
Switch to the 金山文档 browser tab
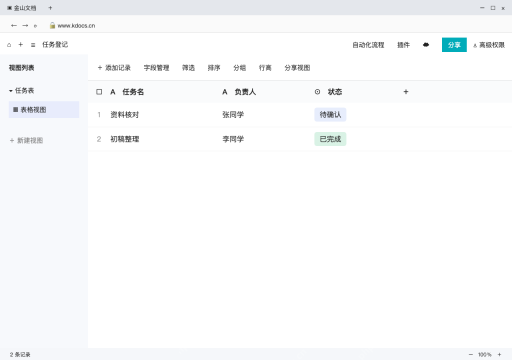[x=22, y=8]
